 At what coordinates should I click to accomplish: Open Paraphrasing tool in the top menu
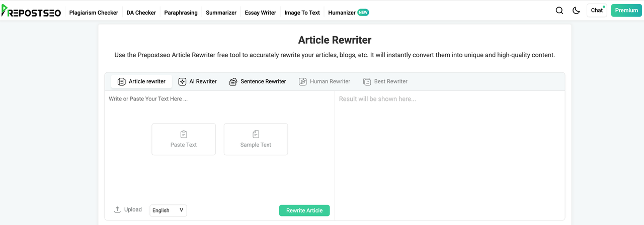181,13
